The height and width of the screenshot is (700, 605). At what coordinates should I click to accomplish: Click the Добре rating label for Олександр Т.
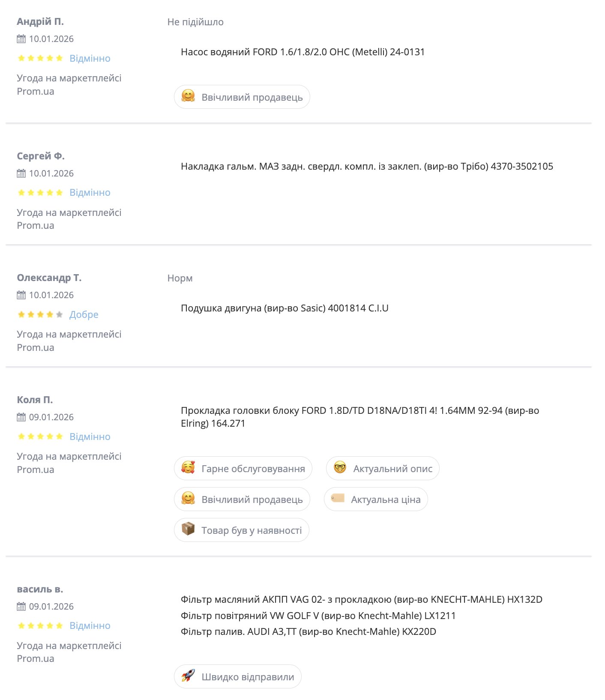pos(84,315)
